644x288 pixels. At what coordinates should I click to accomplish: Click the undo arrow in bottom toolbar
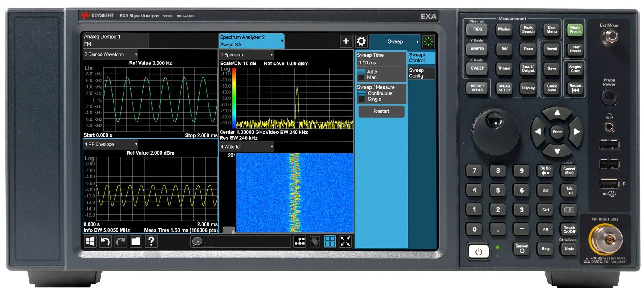click(105, 241)
